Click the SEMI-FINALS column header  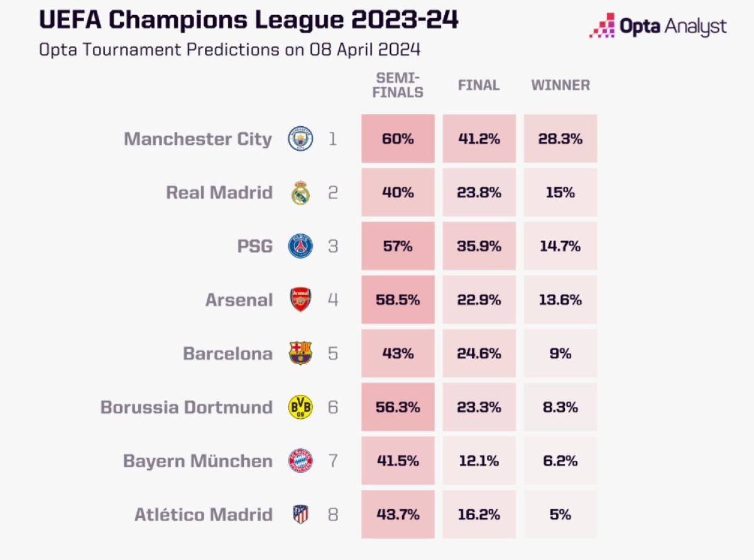400,85
